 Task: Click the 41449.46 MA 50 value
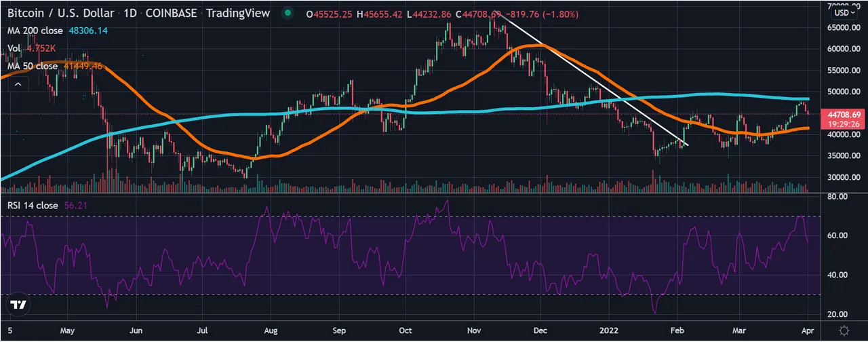pyautogui.click(x=81, y=66)
